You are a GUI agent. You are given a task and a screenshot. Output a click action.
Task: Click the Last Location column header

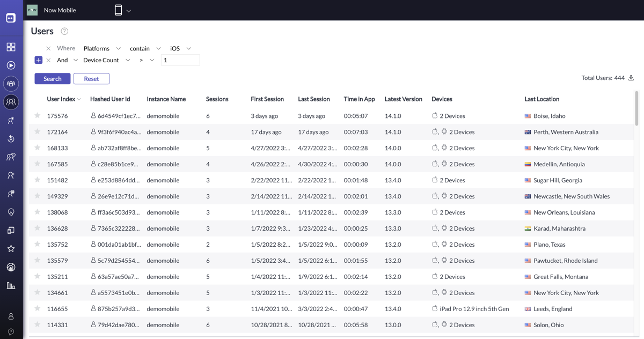[x=542, y=99]
